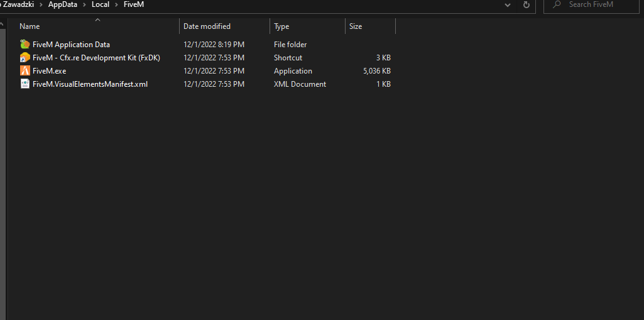644x320 pixels.
Task: Click the search magnifier icon
Action: click(557, 5)
